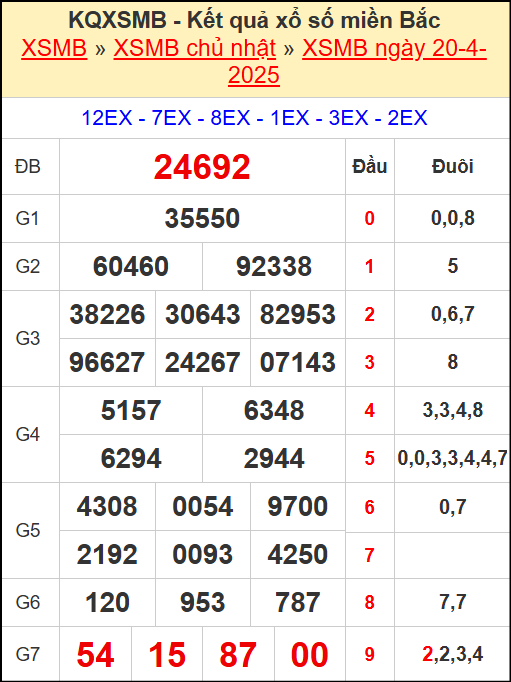Select G3 result 38226

pyautogui.click(x=107, y=314)
